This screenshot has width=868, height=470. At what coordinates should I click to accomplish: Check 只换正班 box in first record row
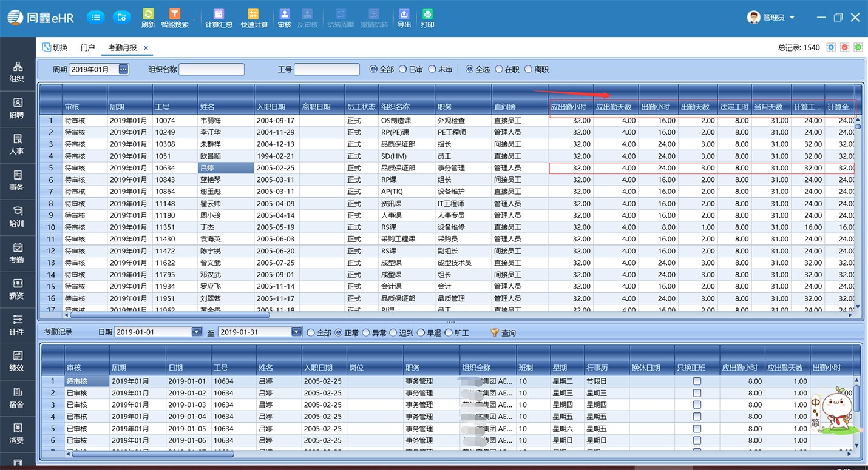pyautogui.click(x=697, y=381)
